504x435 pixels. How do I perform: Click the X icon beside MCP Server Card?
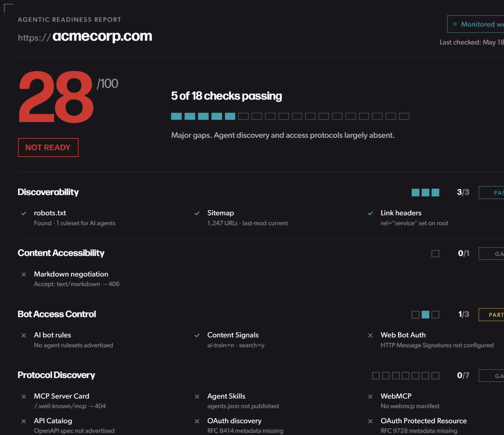tap(24, 397)
